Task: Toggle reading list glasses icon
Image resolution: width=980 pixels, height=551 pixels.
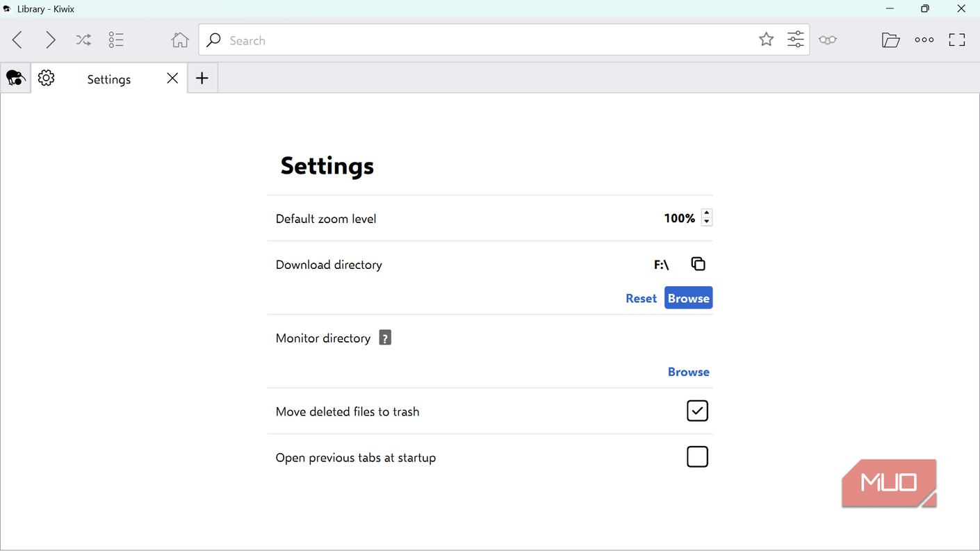Action: [827, 40]
